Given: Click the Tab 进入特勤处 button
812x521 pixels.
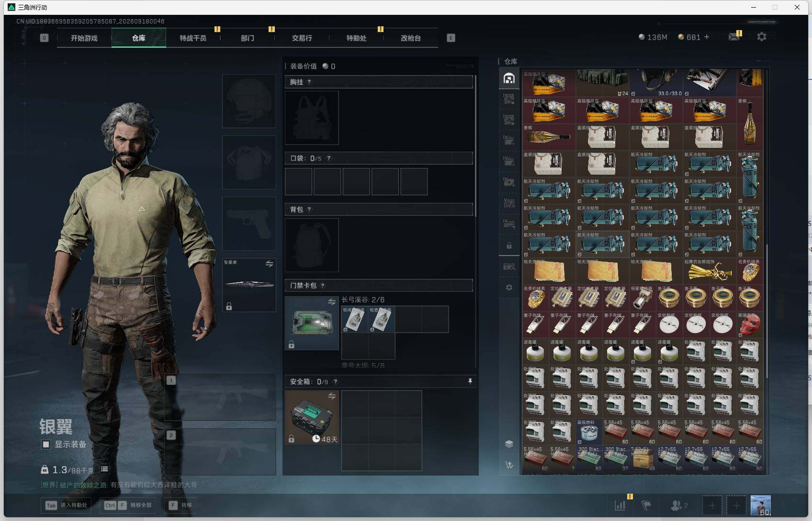Looking at the screenshot, I should [67, 505].
